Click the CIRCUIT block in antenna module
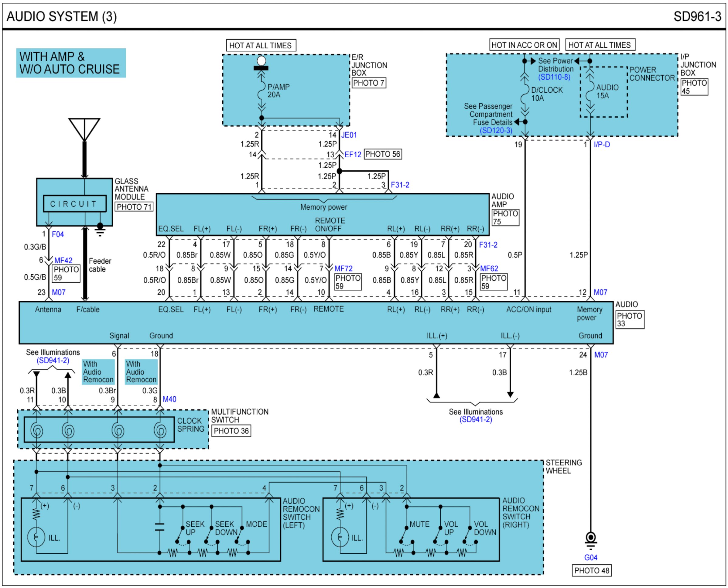The width and height of the screenshot is (728, 588). pos(74,203)
